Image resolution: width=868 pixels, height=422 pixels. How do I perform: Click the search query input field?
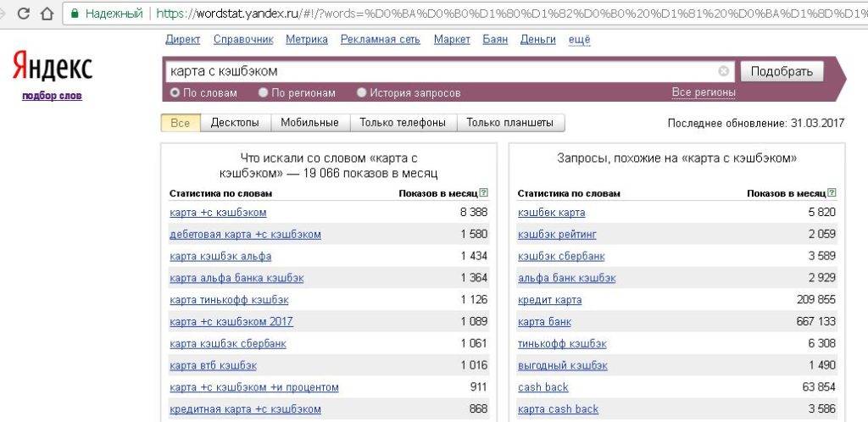coord(441,71)
